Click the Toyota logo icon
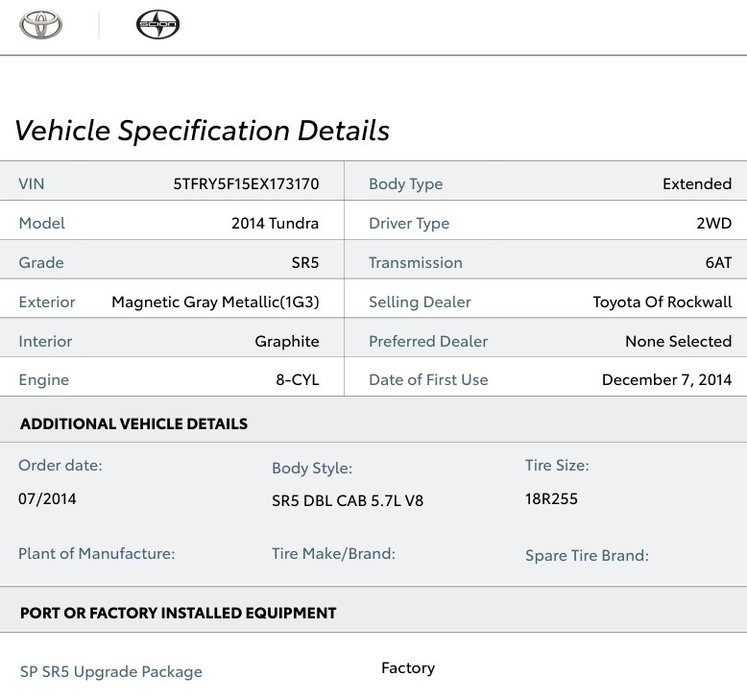This screenshot has width=747, height=700. click(40, 25)
